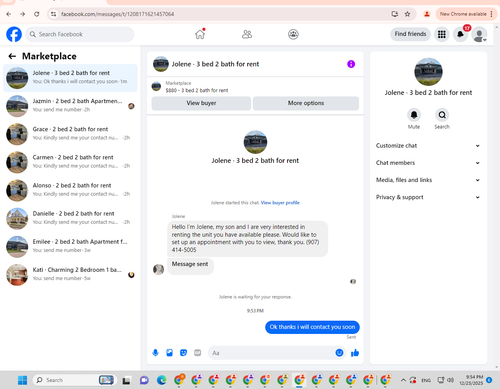Open the account profile menu
Viewport: 500px width, 389px height.
pos(479,34)
